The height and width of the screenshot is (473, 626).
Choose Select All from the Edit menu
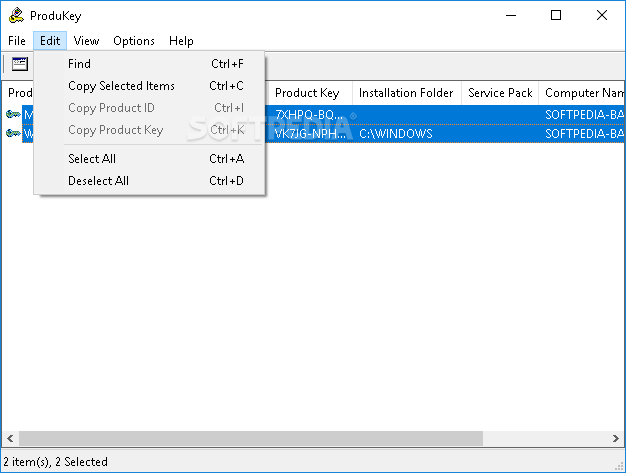click(149, 159)
